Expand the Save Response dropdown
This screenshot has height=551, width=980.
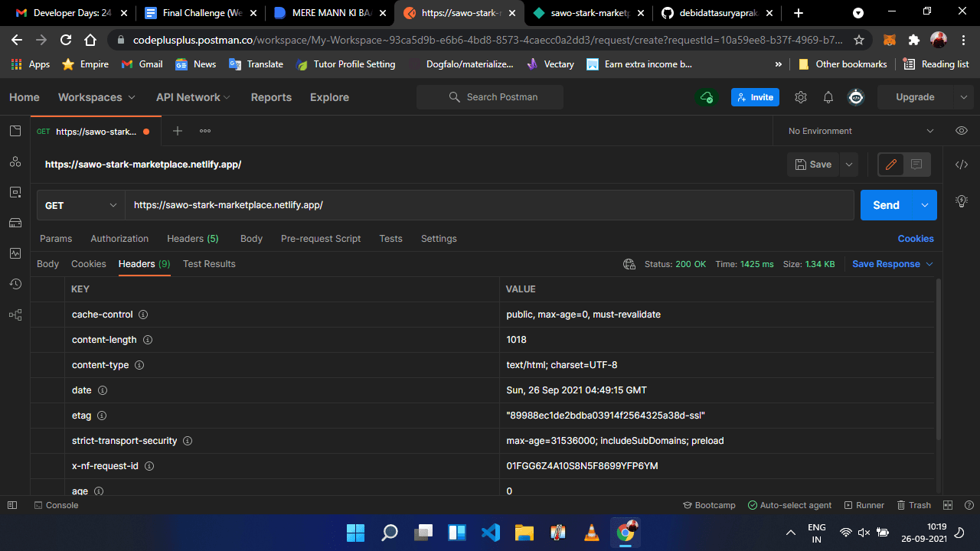(x=929, y=264)
